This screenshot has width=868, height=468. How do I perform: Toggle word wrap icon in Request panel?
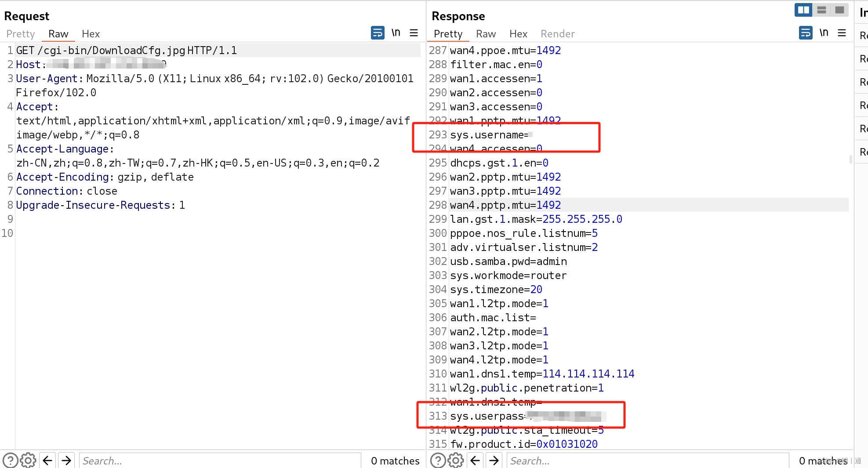pos(378,33)
